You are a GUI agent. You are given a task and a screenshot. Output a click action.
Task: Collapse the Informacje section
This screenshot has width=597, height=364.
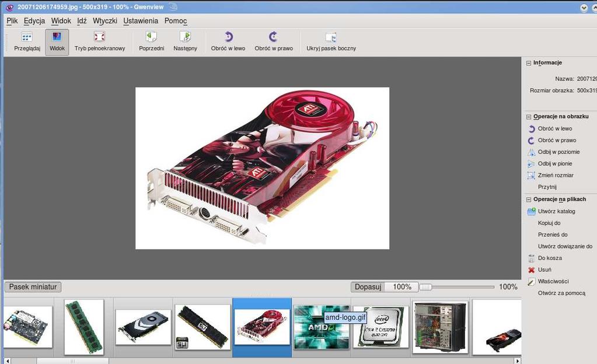(x=529, y=63)
